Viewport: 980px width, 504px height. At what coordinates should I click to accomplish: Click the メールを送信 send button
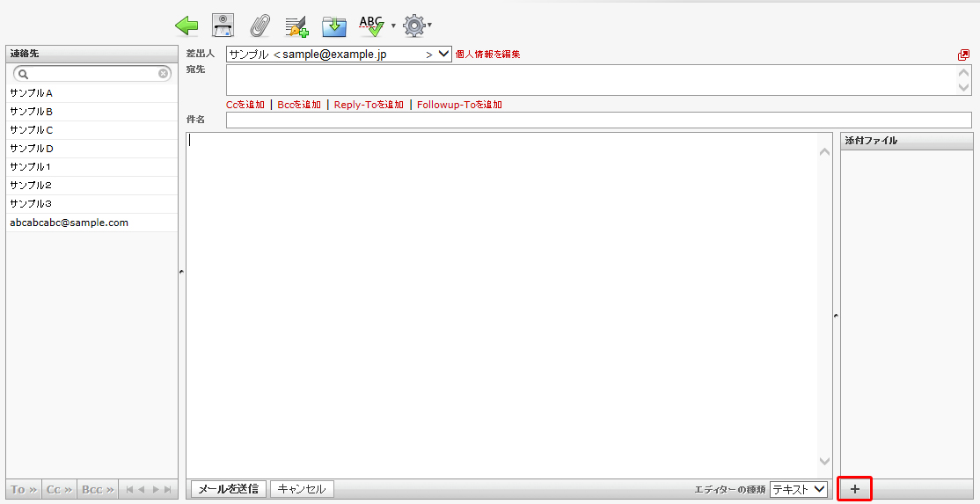click(x=228, y=489)
